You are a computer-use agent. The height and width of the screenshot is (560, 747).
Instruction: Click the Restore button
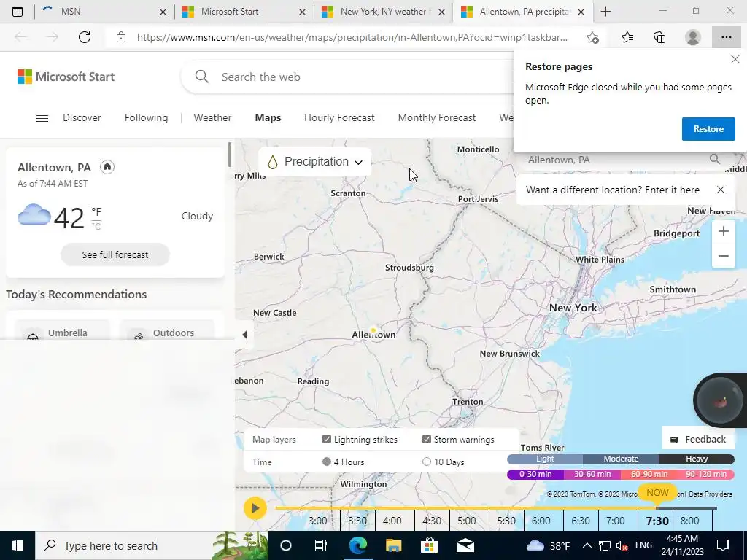708,129
